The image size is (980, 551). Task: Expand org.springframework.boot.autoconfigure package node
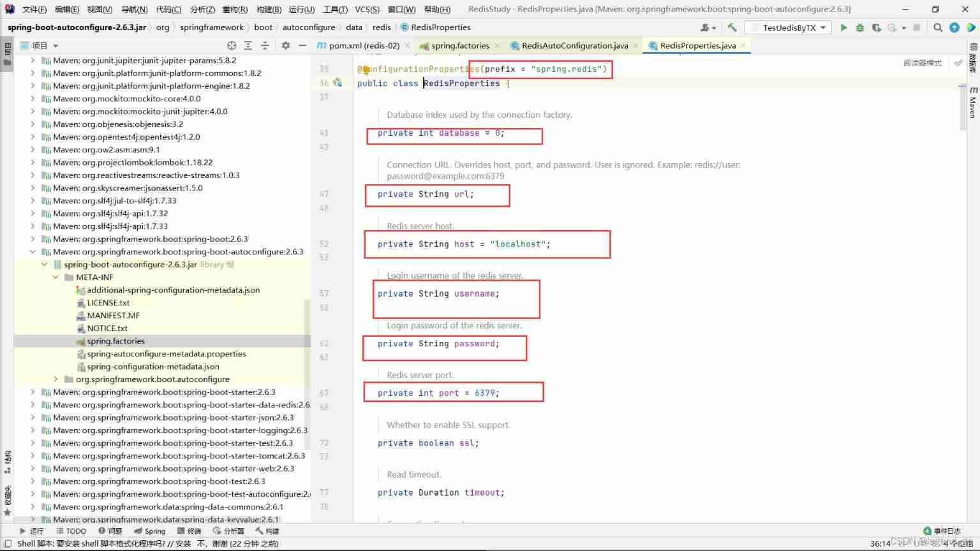click(x=56, y=379)
